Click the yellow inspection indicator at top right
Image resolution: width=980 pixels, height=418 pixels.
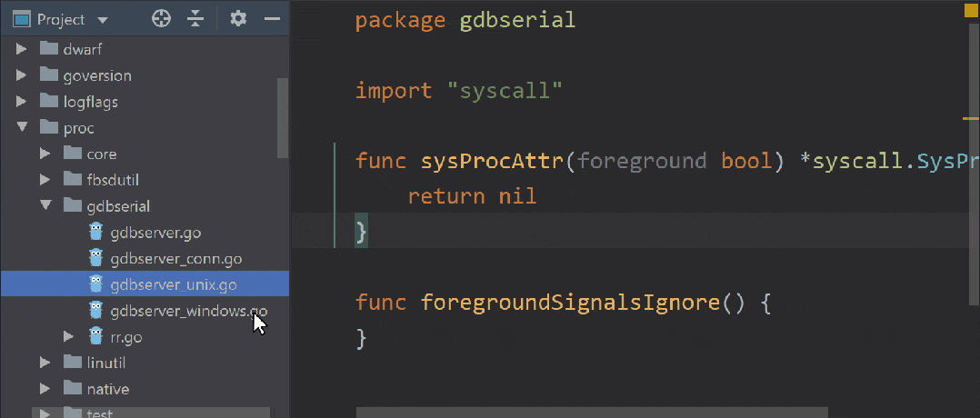(967, 10)
